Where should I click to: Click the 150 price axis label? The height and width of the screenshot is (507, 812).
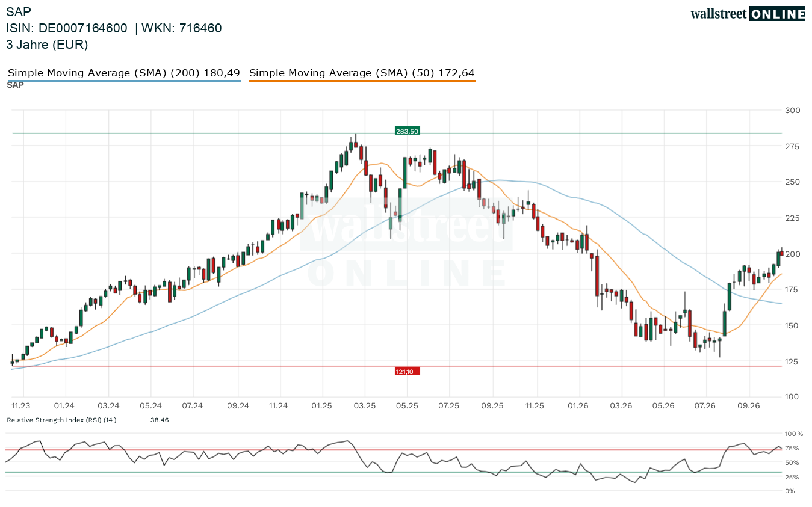pos(792,325)
